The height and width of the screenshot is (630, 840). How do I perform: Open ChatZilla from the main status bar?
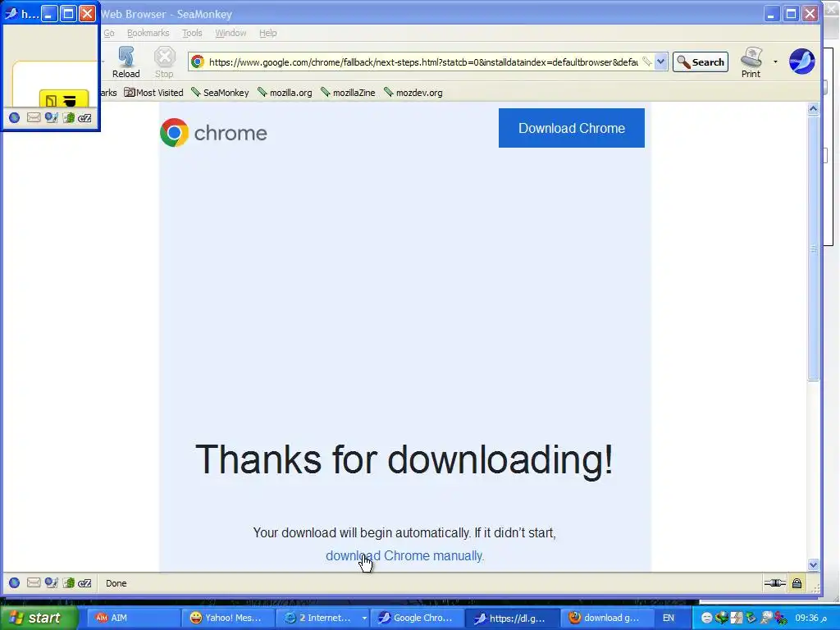click(84, 583)
